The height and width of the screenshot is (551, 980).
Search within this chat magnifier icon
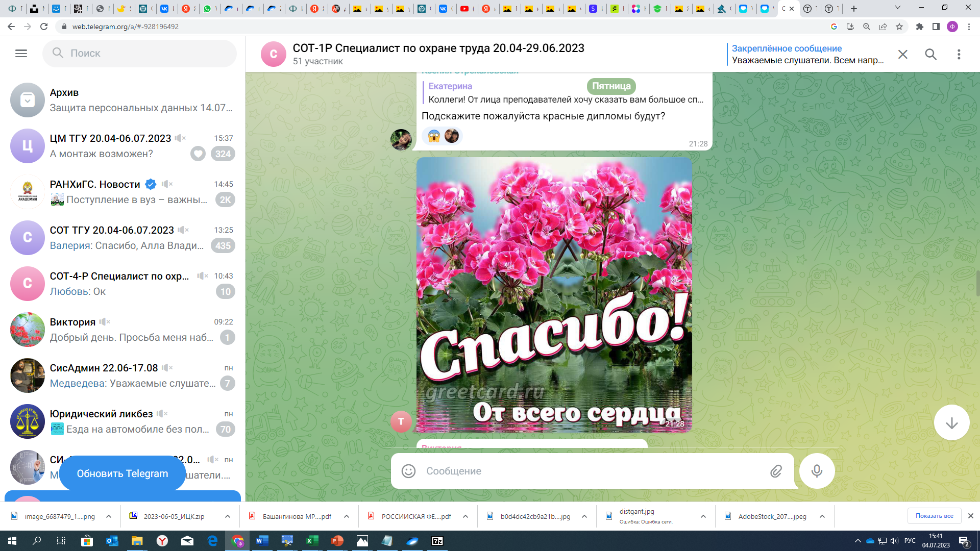click(930, 54)
